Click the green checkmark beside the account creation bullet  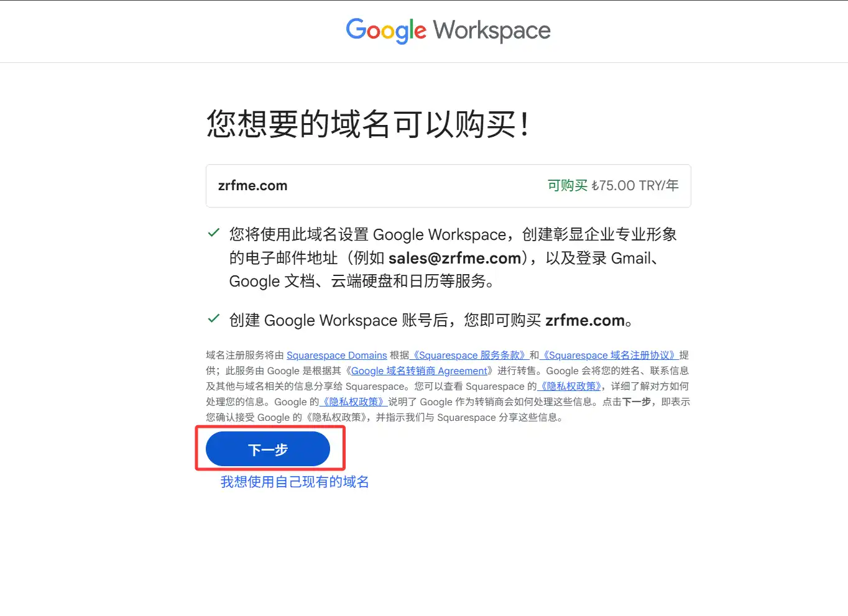click(213, 318)
